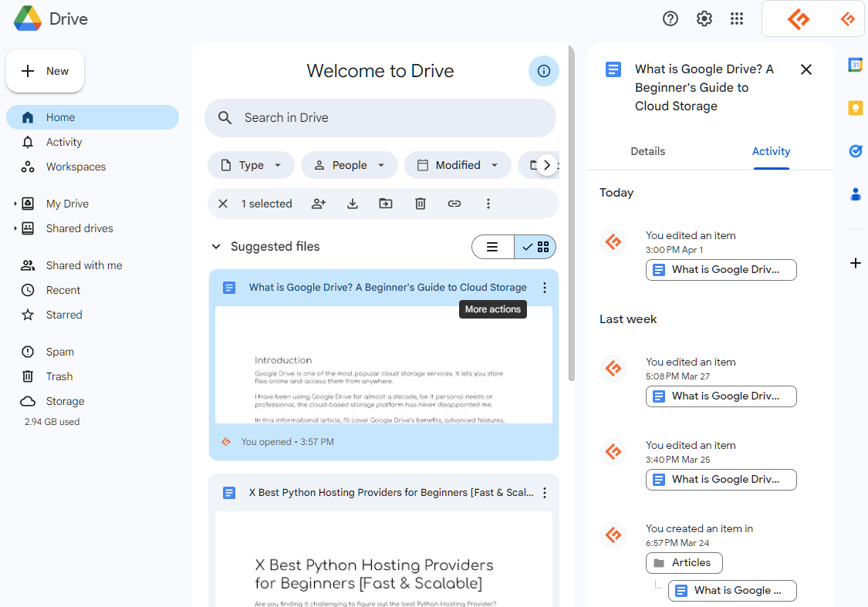
Task: Open the file chip under Articles folder
Action: [732, 590]
